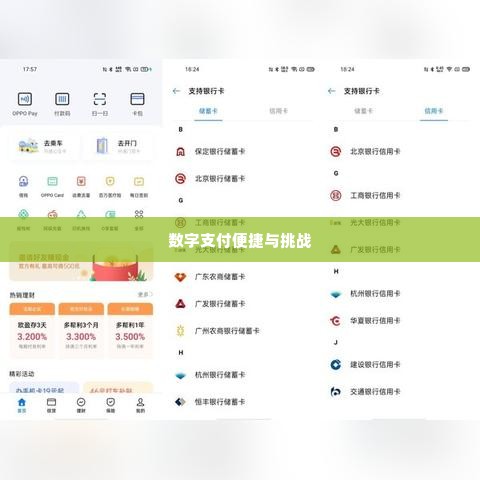Tap the 交通银行 logo
The width and height of the screenshot is (480, 480).
(336, 392)
